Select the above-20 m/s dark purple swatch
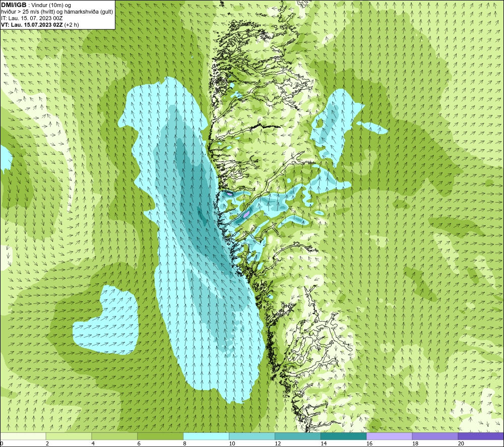 [x=481, y=436]
